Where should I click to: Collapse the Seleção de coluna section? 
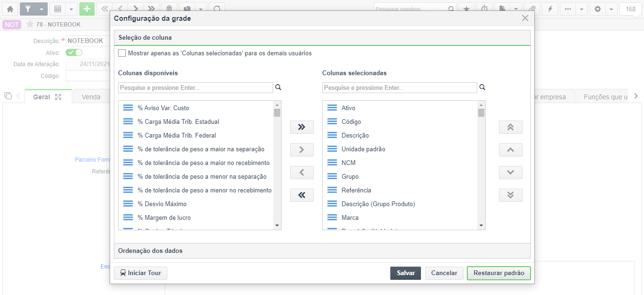pyautogui.click(x=322, y=38)
